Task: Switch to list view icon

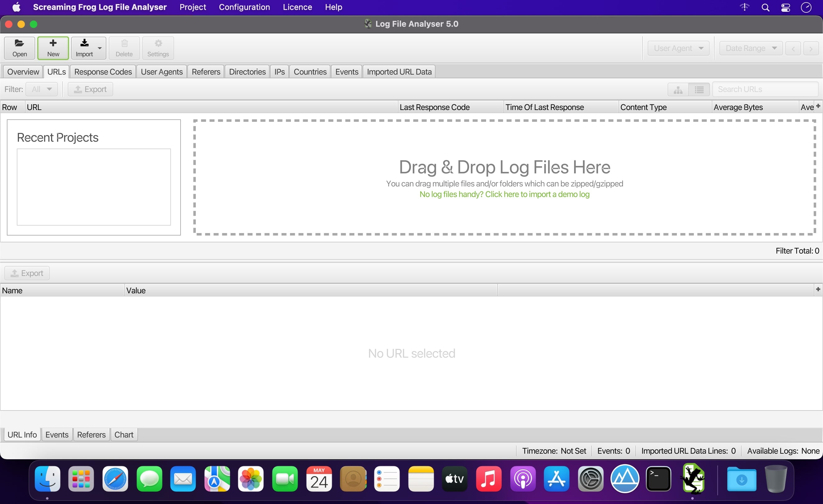Action: pyautogui.click(x=699, y=89)
